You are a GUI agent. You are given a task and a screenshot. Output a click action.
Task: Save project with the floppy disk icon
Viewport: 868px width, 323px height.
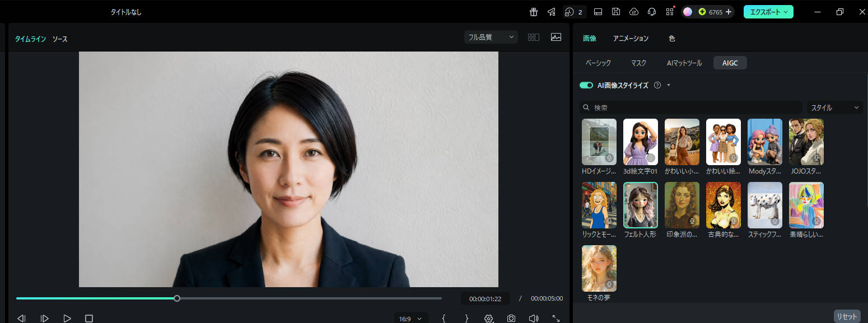pyautogui.click(x=616, y=12)
